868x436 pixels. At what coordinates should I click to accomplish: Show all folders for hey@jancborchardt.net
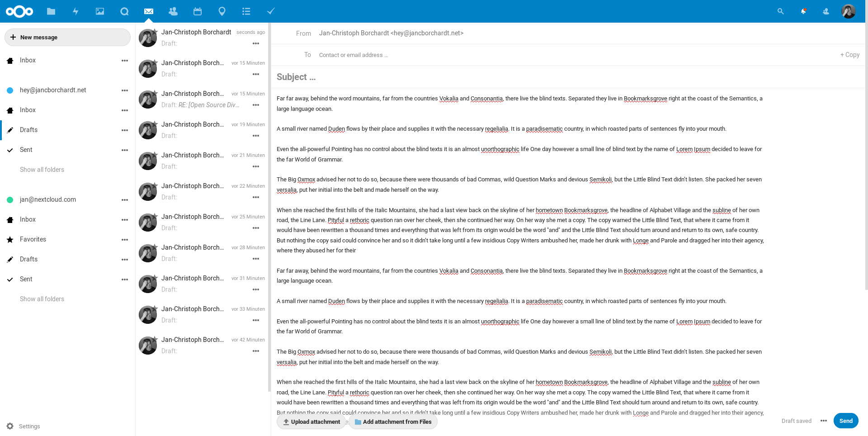[42, 170]
